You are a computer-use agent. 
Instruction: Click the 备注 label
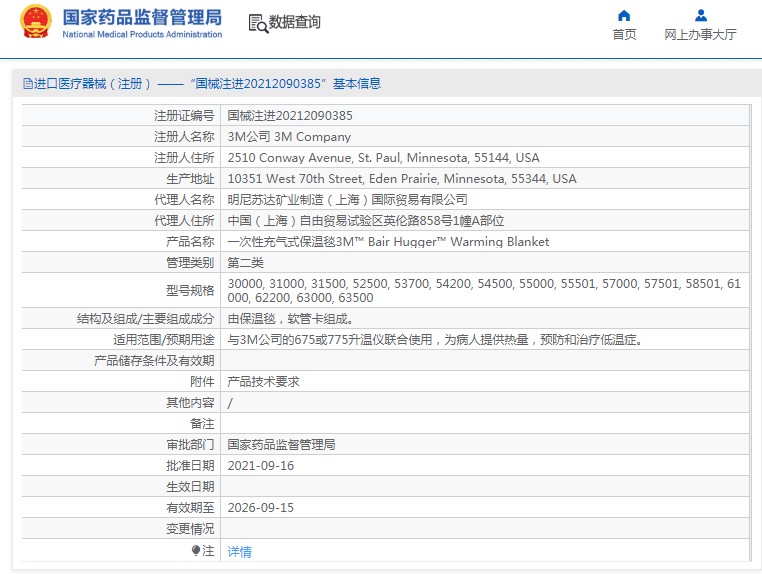[202, 424]
